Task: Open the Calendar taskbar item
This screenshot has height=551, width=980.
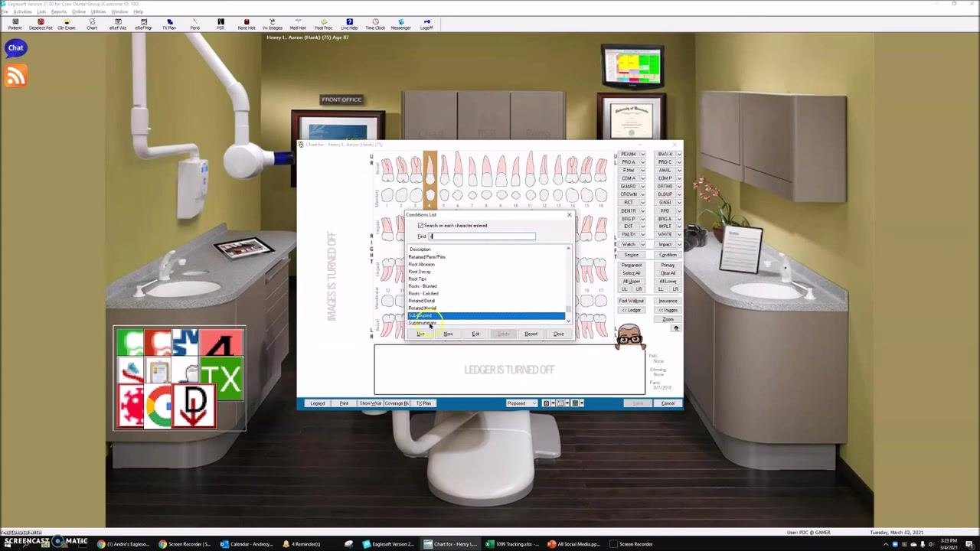Action: pyautogui.click(x=247, y=544)
